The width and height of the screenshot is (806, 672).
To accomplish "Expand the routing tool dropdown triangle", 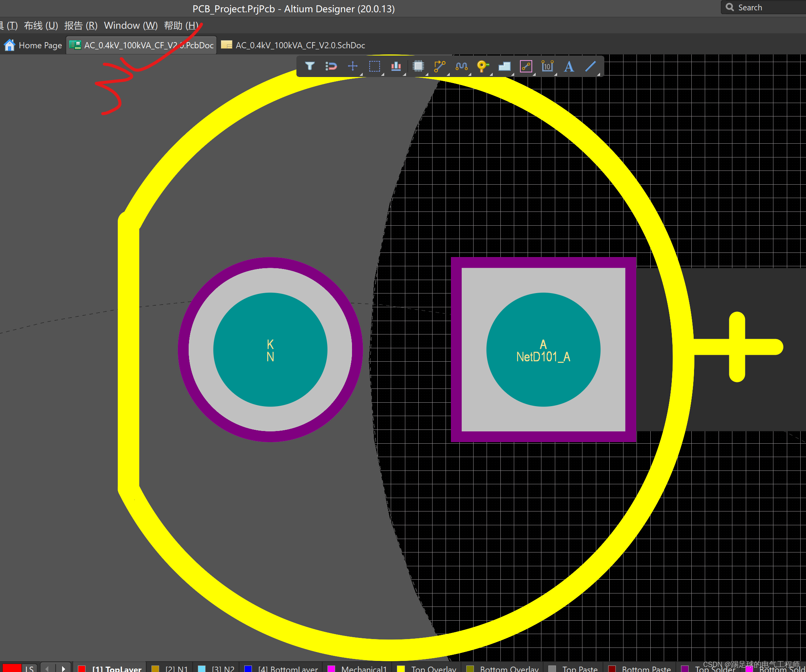I will pos(448,74).
